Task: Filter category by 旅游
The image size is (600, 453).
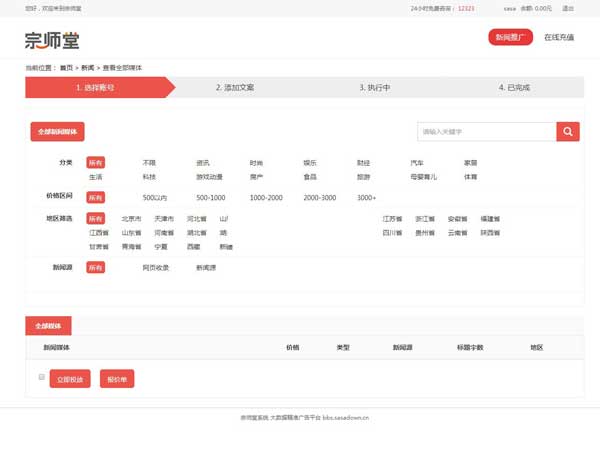Action: [364, 177]
